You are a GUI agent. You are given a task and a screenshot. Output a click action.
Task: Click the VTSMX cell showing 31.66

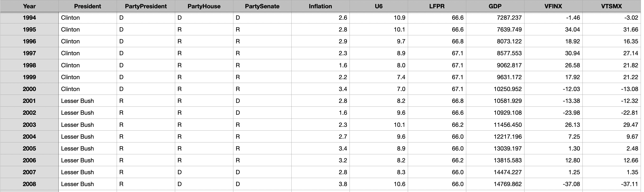[x=612, y=29]
